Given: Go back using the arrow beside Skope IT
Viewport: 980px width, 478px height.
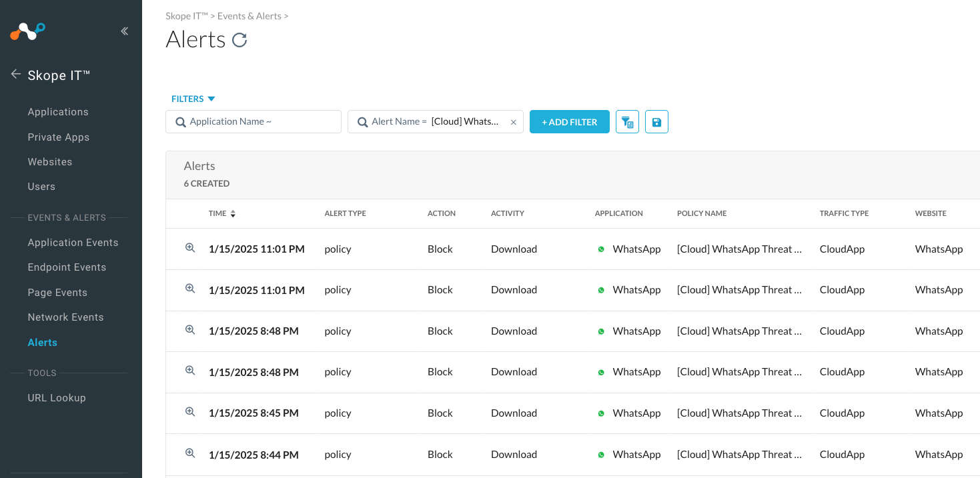Looking at the screenshot, I should 16,75.
